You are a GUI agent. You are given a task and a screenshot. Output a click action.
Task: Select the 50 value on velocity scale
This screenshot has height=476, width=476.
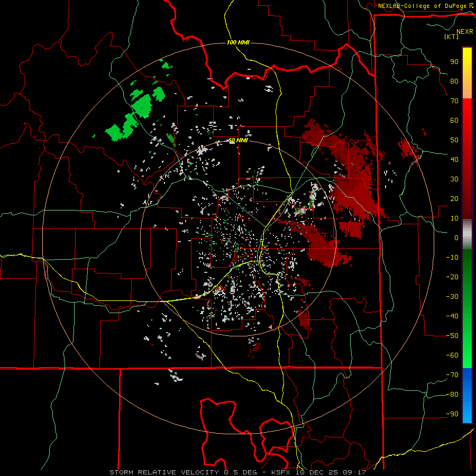click(x=454, y=140)
